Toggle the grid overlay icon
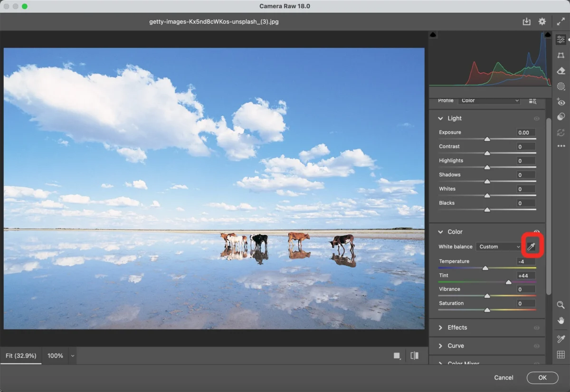570x392 pixels. tap(561, 355)
